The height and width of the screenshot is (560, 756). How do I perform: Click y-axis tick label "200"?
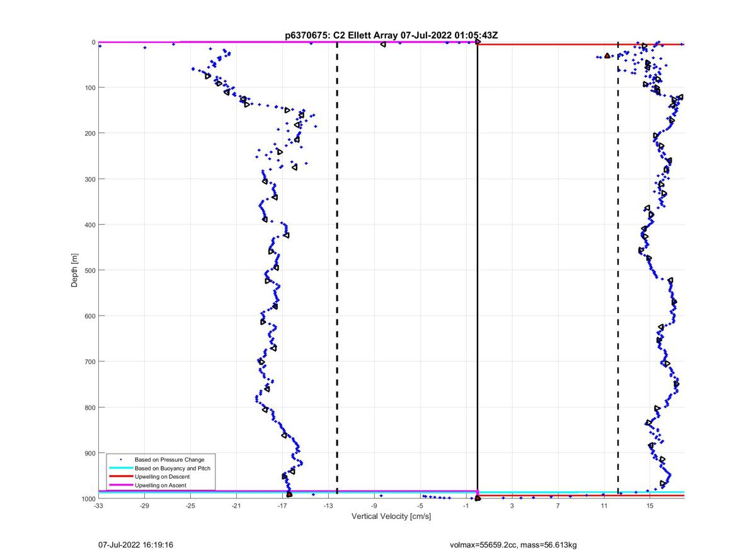[90, 133]
